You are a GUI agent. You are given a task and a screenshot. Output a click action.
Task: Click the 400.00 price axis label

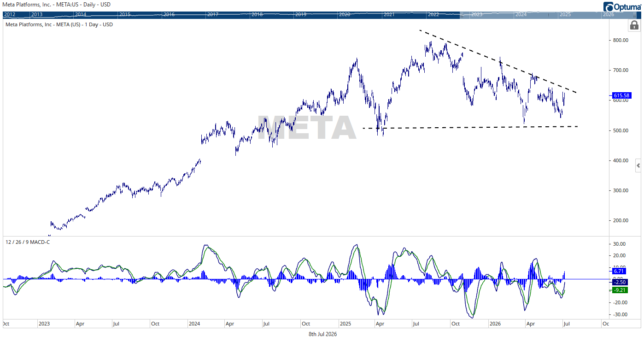[621, 160]
